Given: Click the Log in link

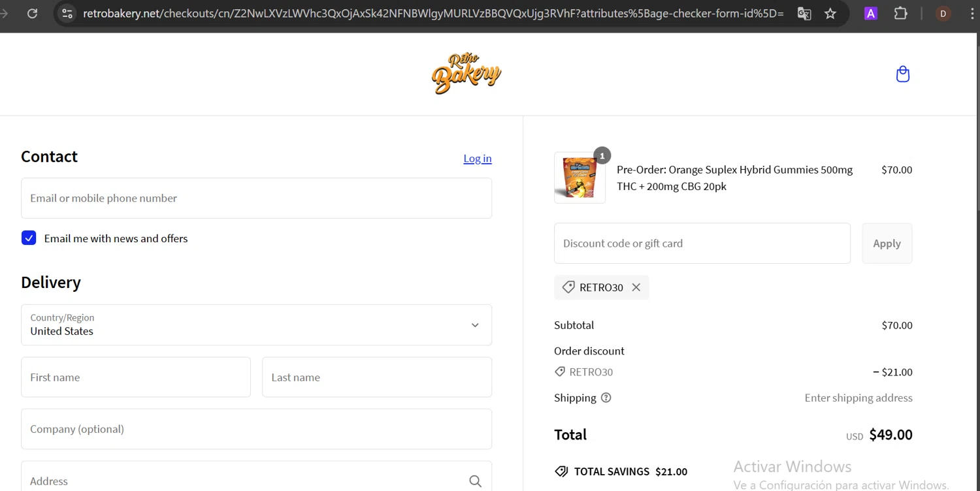Looking at the screenshot, I should tap(478, 158).
